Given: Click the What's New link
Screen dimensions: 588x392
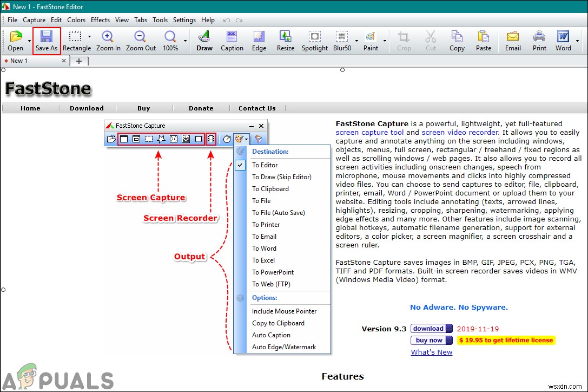Looking at the screenshot, I should (x=431, y=352).
